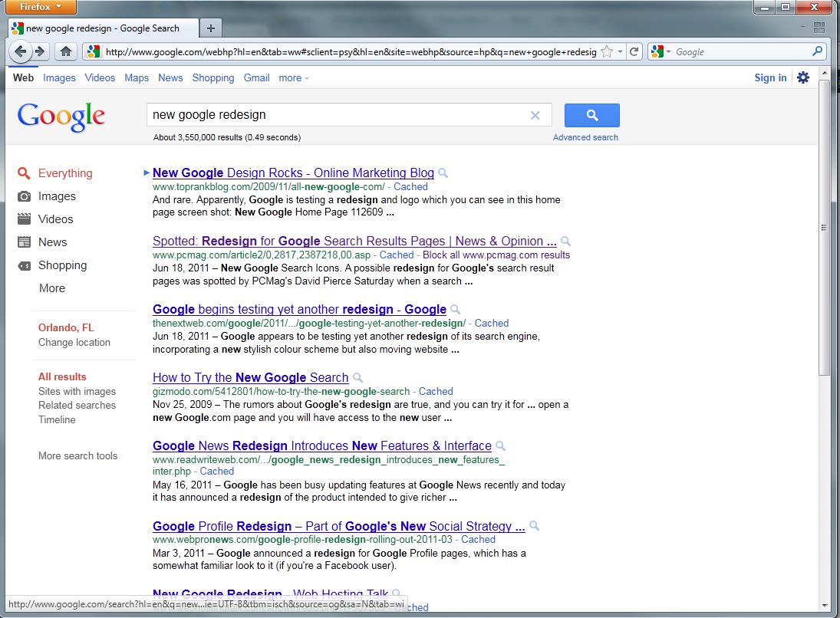Click the Sign in link
This screenshot has height=618, width=840.
[770, 77]
